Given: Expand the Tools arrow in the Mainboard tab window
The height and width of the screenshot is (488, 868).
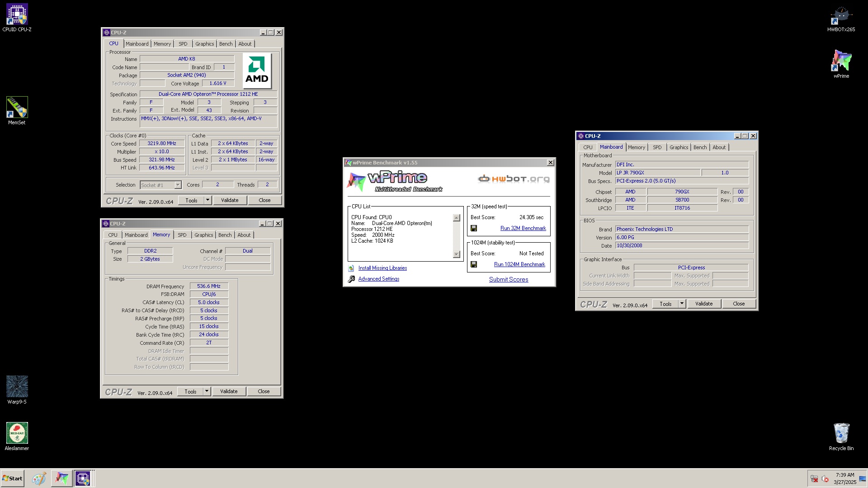Looking at the screenshot, I should (682, 304).
